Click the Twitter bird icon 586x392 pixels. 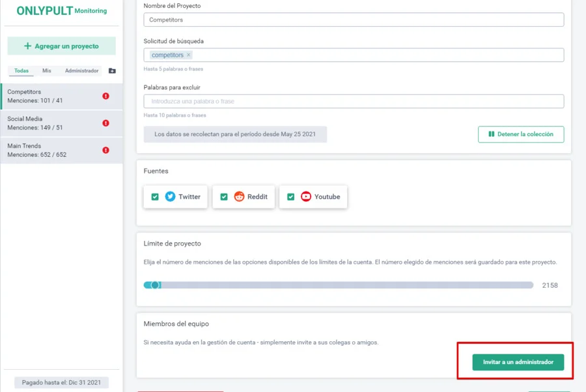tap(170, 197)
